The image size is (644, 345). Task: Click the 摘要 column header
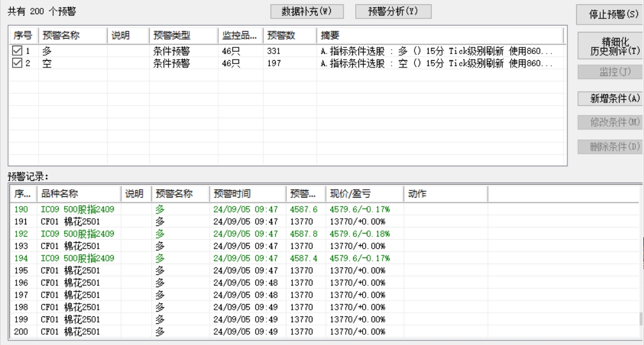440,36
